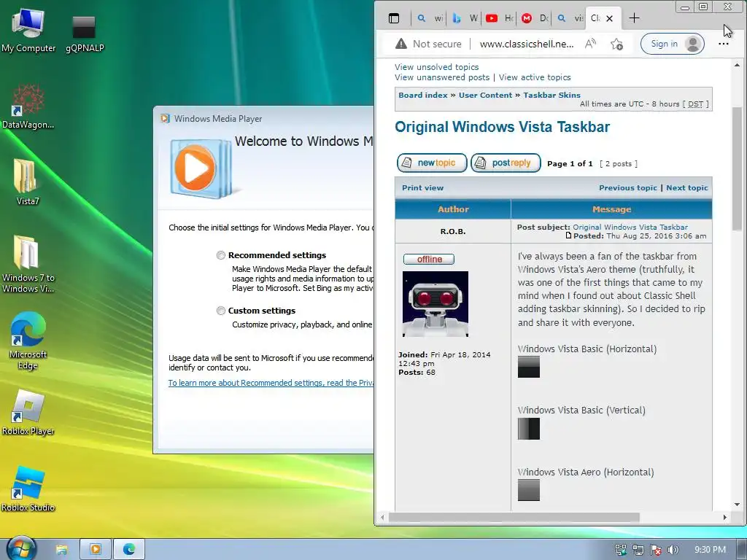747x560 pixels.
Task: Click the Edge taskbar button
Action: tap(129, 550)
